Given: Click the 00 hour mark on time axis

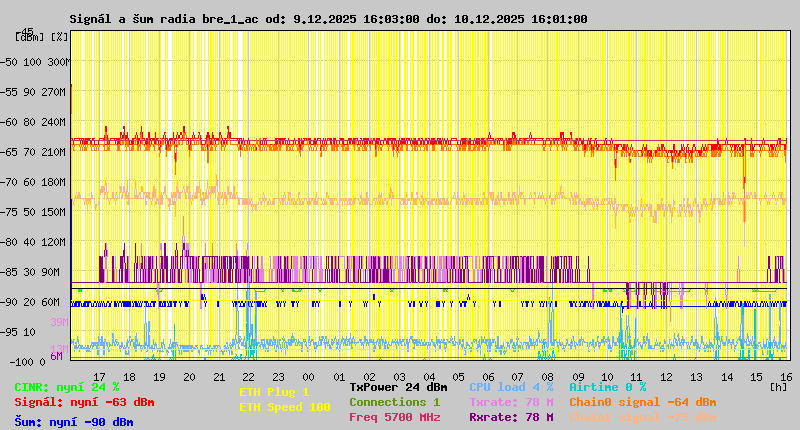Looking at the screenshot, I should 309,376.
